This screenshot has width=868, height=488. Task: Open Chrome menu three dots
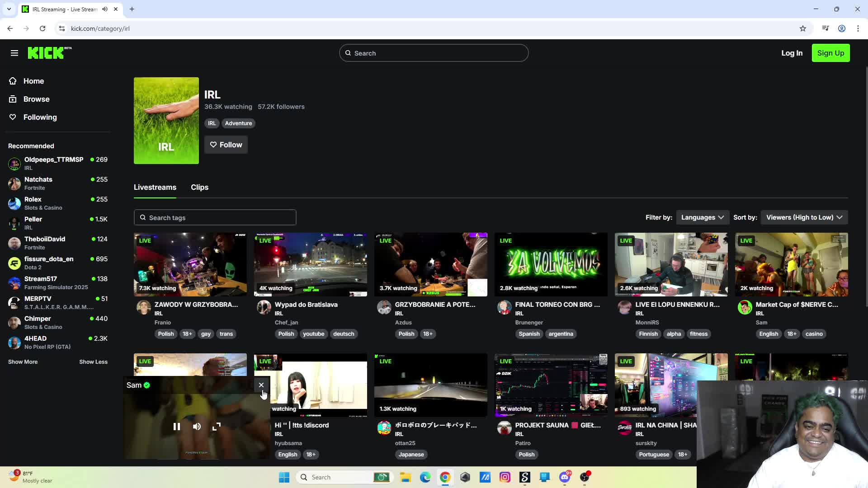tap(858, 28)
